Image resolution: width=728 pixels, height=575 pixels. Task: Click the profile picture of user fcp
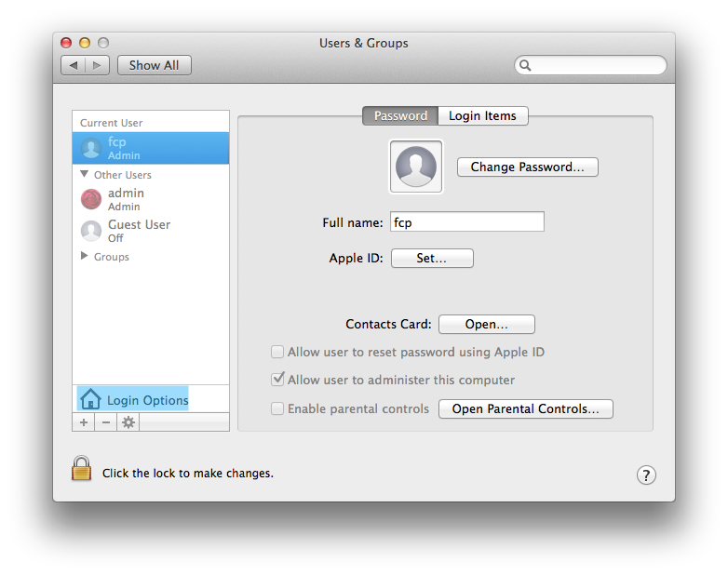tap(415, 167)
